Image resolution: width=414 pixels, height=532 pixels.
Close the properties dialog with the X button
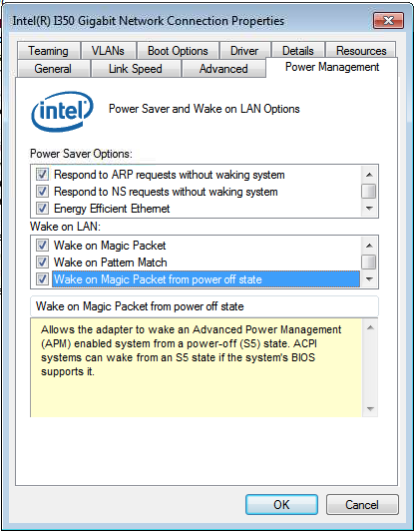[x=388, y=21]
